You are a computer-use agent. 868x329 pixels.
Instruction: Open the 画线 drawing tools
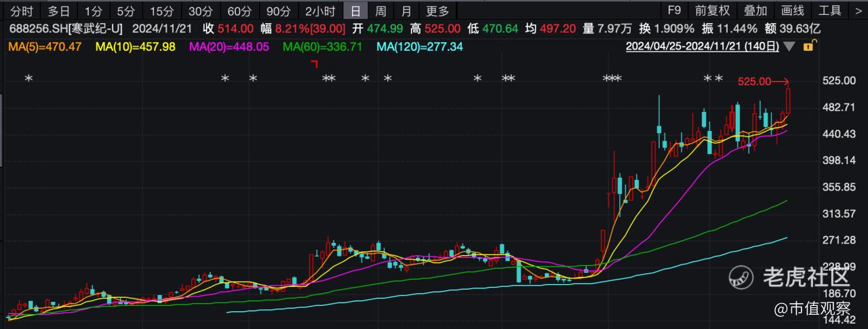point(792,11)
